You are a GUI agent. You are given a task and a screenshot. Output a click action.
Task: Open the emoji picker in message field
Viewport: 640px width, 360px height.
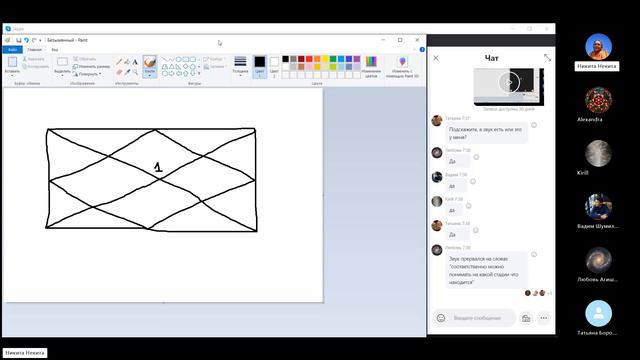pyautogui.click(x=441, y=318)
